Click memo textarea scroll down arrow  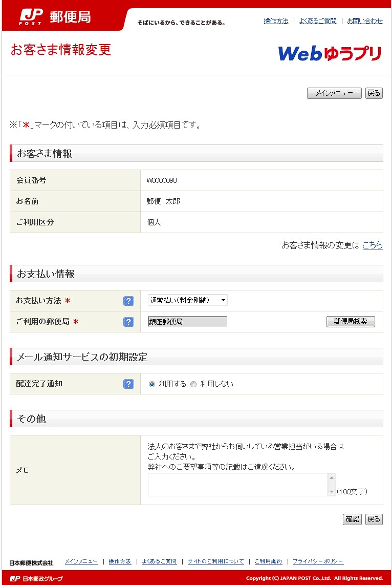click(332, 492)
